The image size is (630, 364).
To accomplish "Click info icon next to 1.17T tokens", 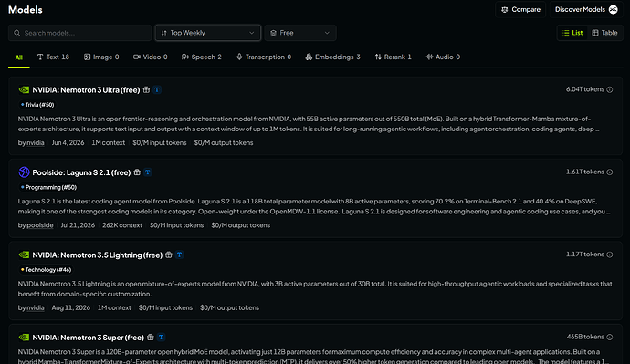I will [x=610, y=255].
